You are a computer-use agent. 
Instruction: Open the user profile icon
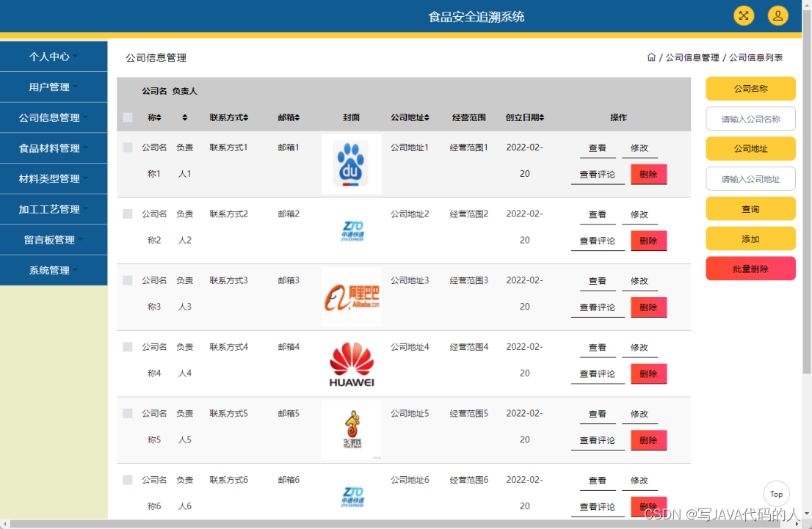click(777, 15)
